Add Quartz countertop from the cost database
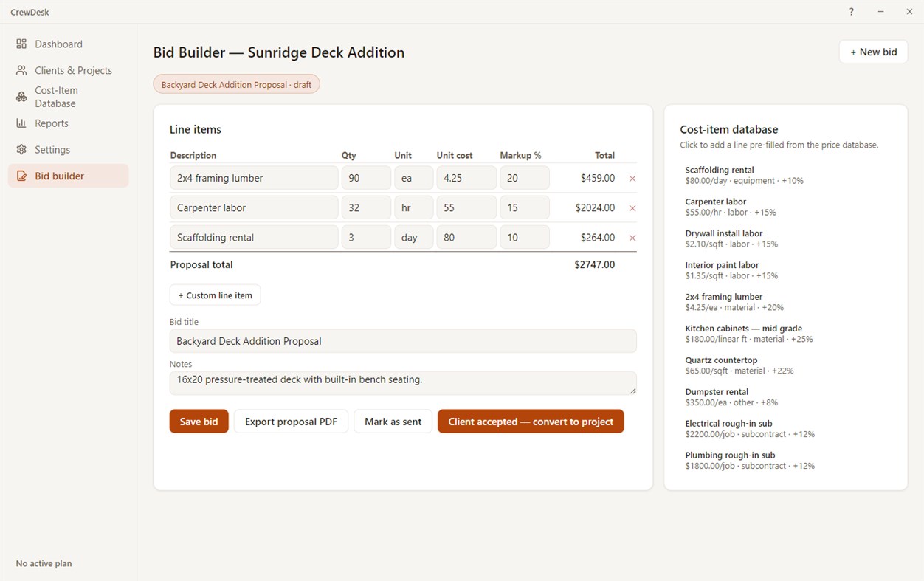 coord(785,365)
